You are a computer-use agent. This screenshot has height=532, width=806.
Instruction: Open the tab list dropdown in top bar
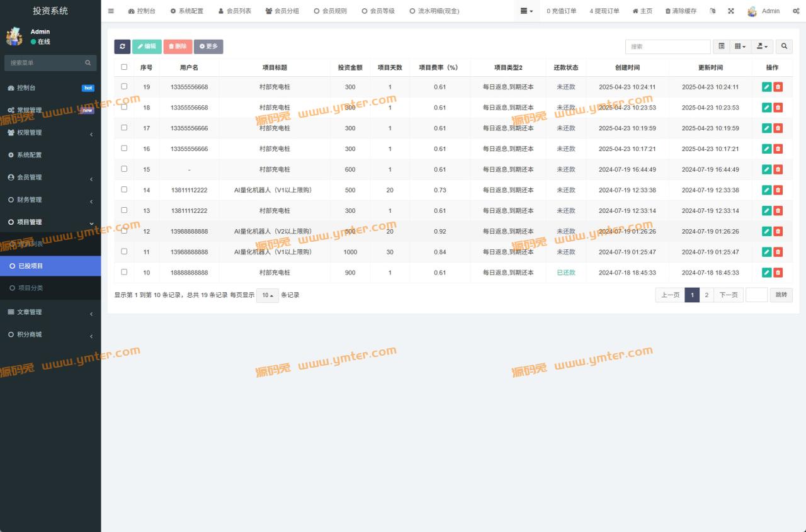(527, 11)
